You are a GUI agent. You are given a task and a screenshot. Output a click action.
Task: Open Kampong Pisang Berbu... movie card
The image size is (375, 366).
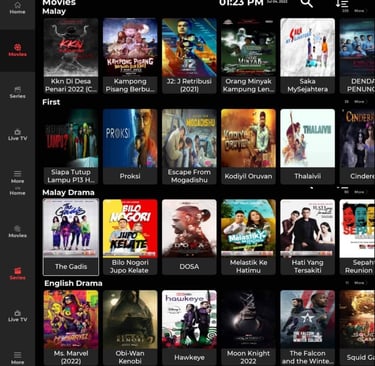point(130,56)
